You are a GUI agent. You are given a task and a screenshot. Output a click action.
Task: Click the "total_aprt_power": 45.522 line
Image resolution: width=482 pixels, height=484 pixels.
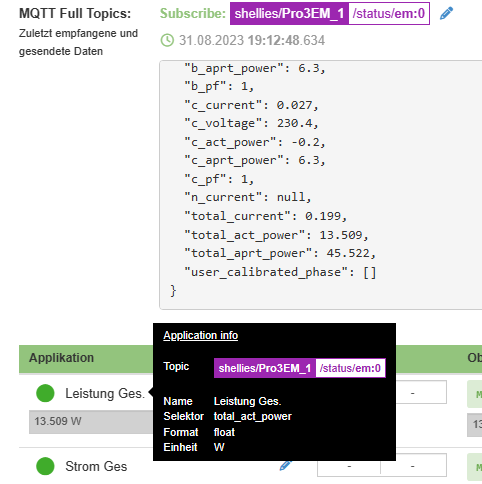pos(280,253)
